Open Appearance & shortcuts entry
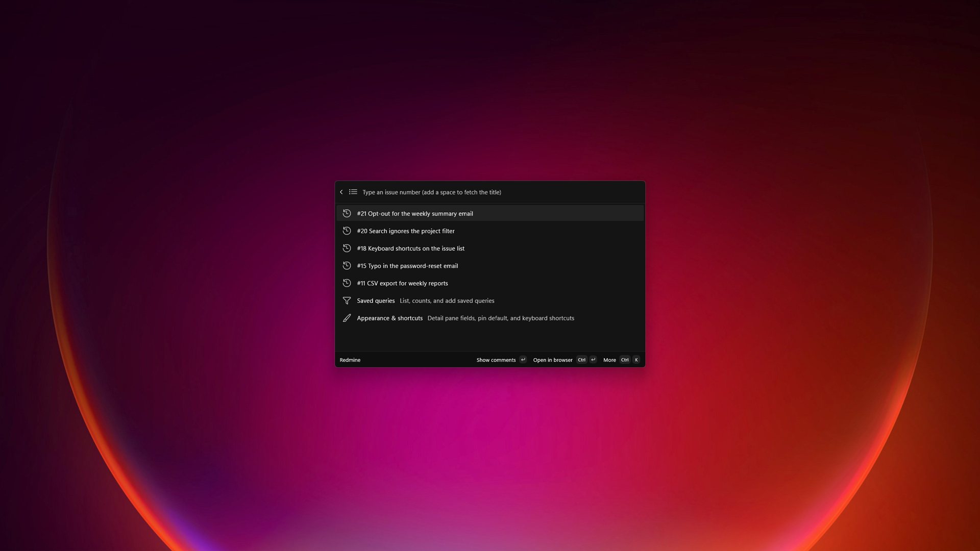Viewport: 980px width, 551px height. click(x=490, y=318)
